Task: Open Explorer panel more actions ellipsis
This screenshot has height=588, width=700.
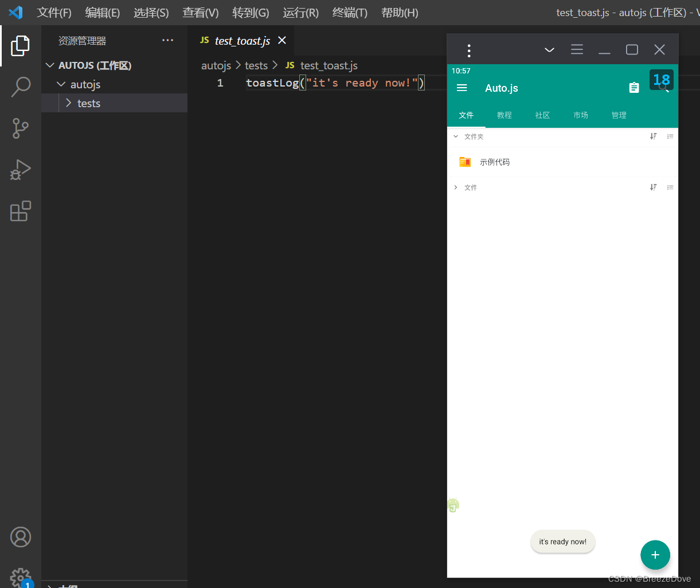Action: 167,40
